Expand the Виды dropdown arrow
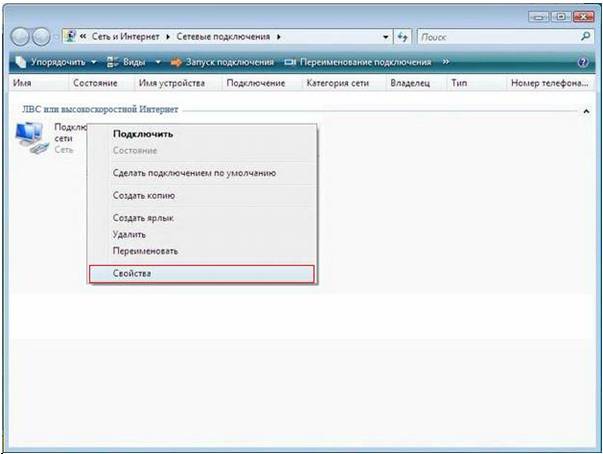Screen dimensions: 603x454 pos(158,62)
